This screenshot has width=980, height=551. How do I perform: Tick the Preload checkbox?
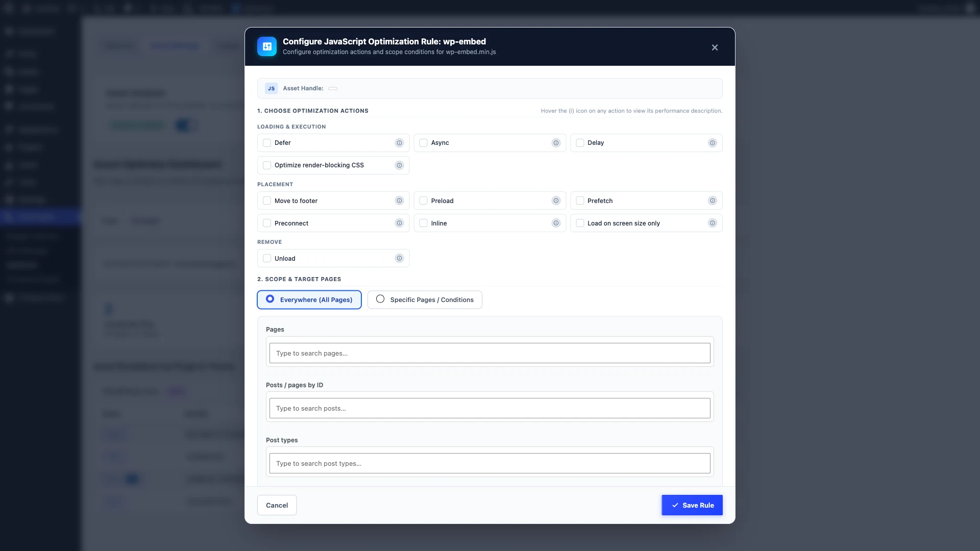pos(423,201)
